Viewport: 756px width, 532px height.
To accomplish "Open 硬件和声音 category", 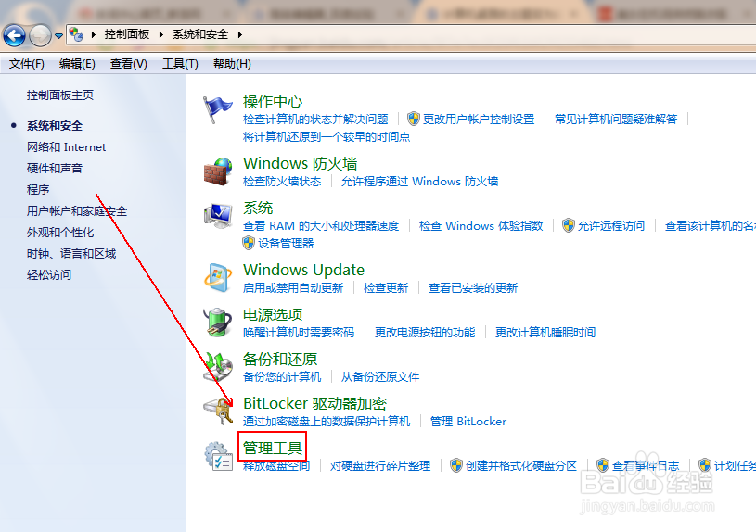I will 55,168.
